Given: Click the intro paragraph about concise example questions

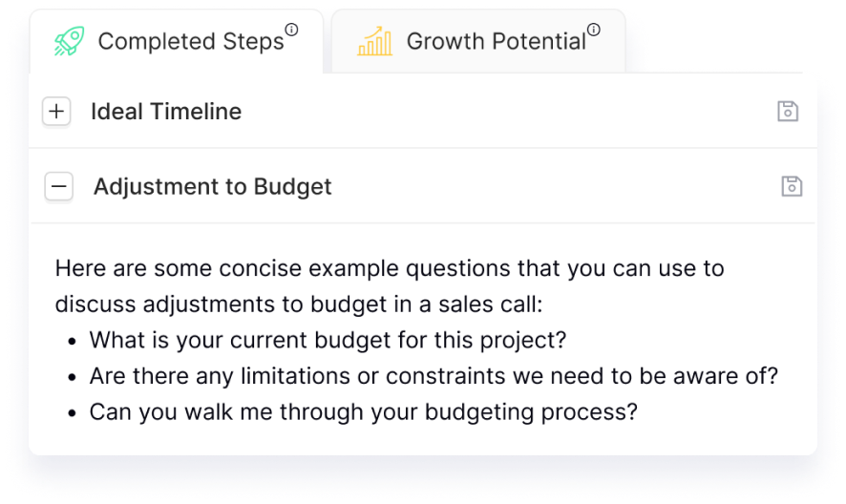Looking at the screenshot, I should click(390, 286).
